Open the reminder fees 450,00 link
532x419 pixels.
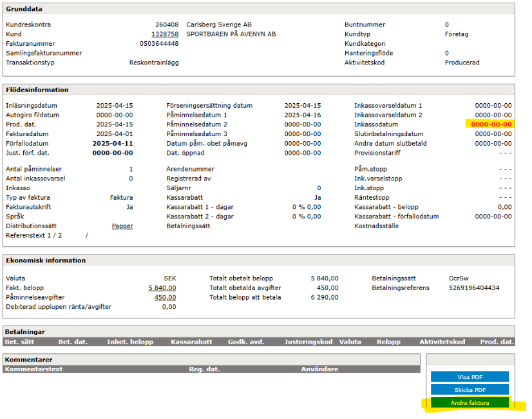(165, 297)
